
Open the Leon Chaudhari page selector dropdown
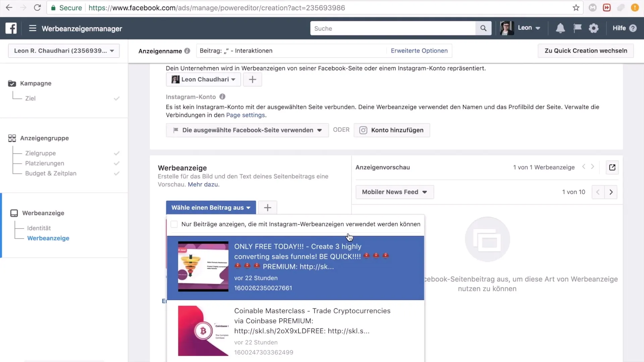203,79
